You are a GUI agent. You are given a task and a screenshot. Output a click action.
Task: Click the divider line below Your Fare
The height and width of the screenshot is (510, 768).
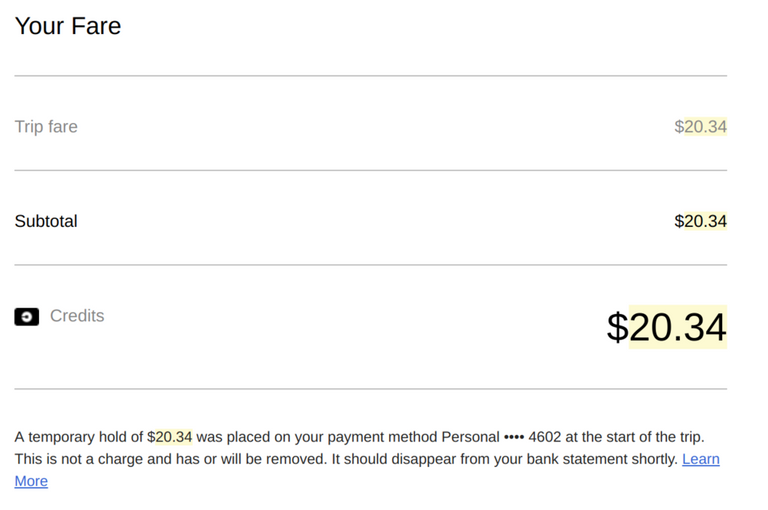tap(370, 76)
